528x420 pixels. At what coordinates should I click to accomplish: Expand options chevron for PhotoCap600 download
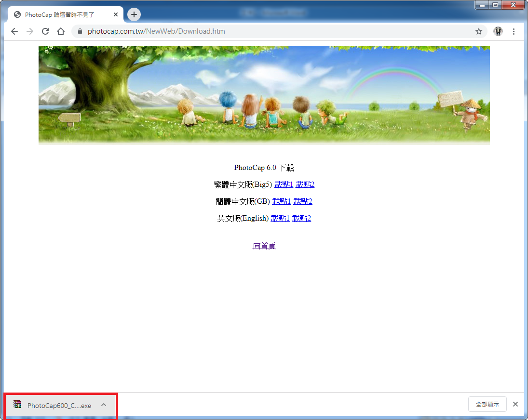104,405
